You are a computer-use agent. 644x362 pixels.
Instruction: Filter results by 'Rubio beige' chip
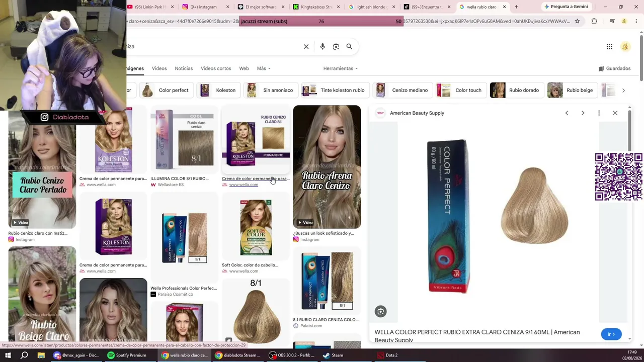[573, 90]
